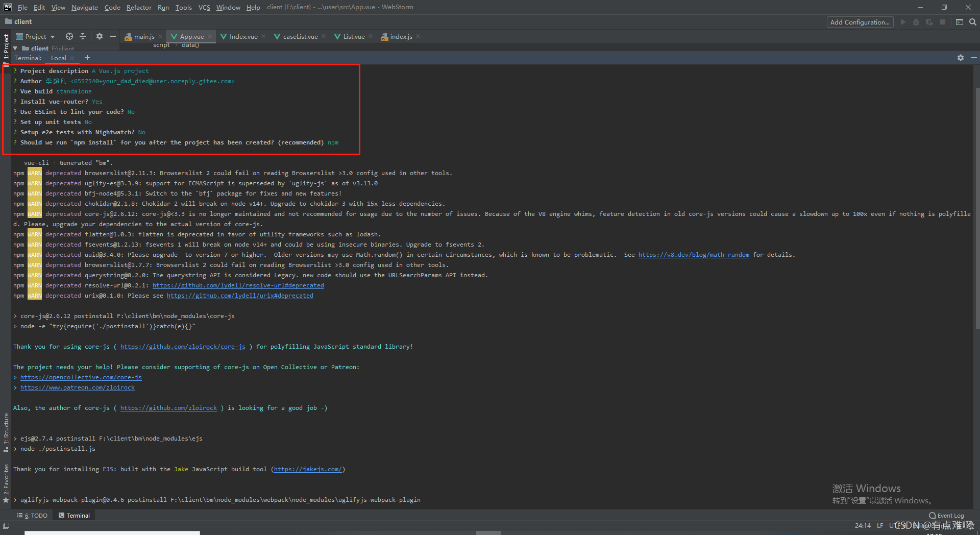Open Run Anything console icon
The width and height of the screenshot is (980, 535).
pos(960,22)
